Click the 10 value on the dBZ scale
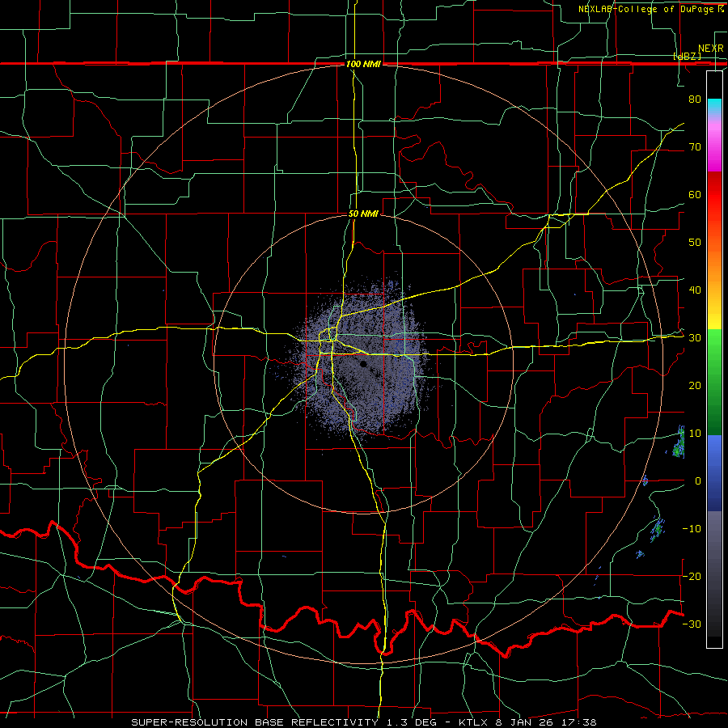 coord(695,434)
